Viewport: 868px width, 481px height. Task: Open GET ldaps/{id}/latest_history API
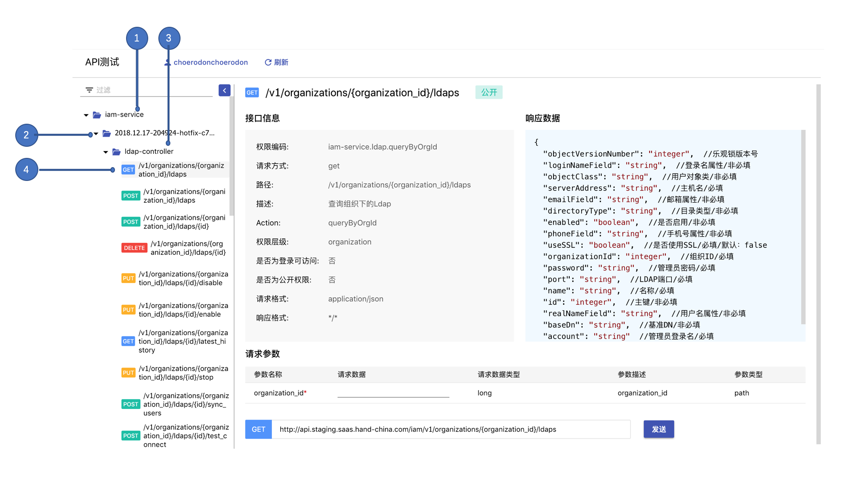click(183, 341)
